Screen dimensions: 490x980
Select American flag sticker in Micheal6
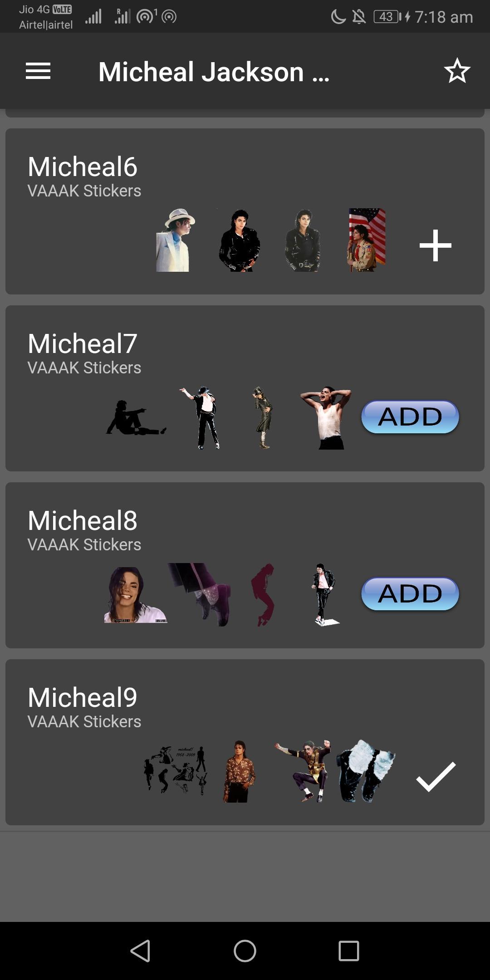[x=367, y=240]
